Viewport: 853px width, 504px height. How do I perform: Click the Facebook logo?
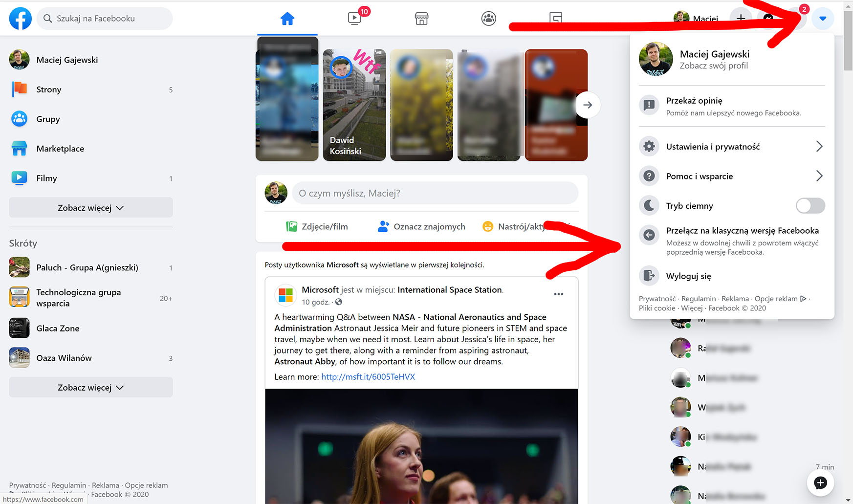click(21, 18)
